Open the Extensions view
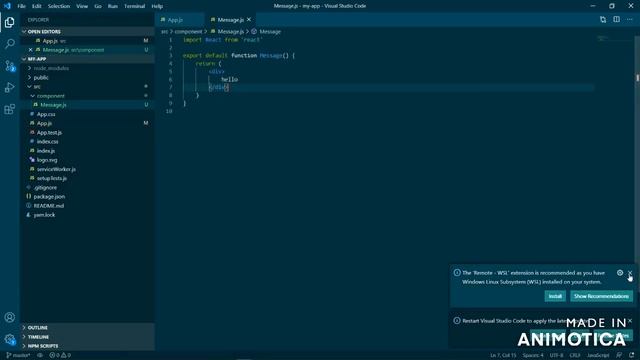Viewport: 640px width, 360px height. coord(9,109)
